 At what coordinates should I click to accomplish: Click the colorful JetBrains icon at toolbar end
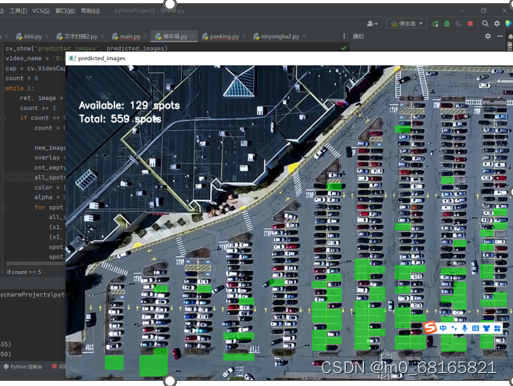tap(508, 24)
